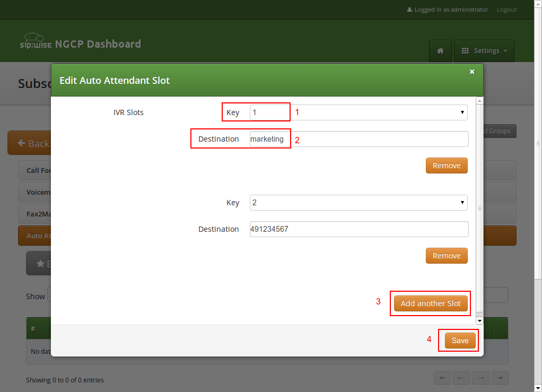This screenshot has height=392, width=542.
Task: Click the Destination field containing 491234567
Action: tap(359, 229)
